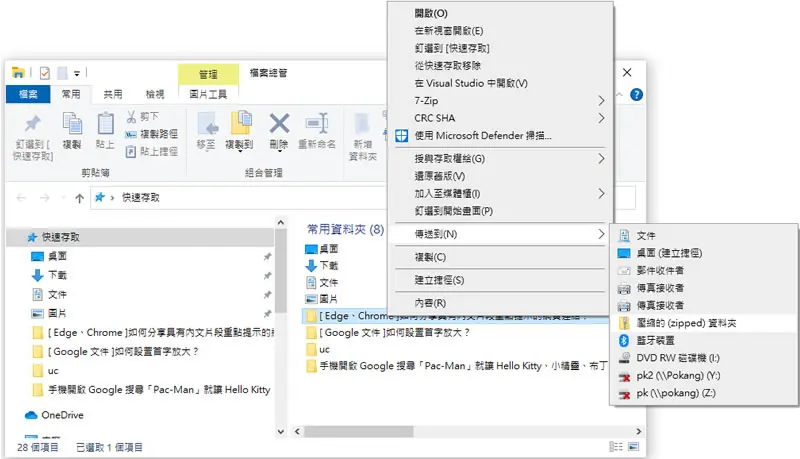This screenshot has height=459, width=800.
Task: Open the 檢視 ribbon tab
Action: tap(155, 94)
